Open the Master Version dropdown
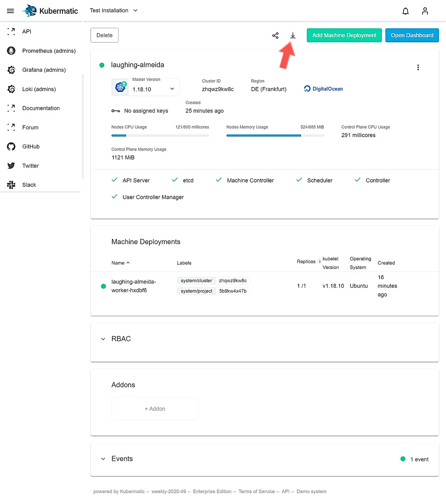The width and height of the screenshot is (446, 504). [x=172, y=88]
